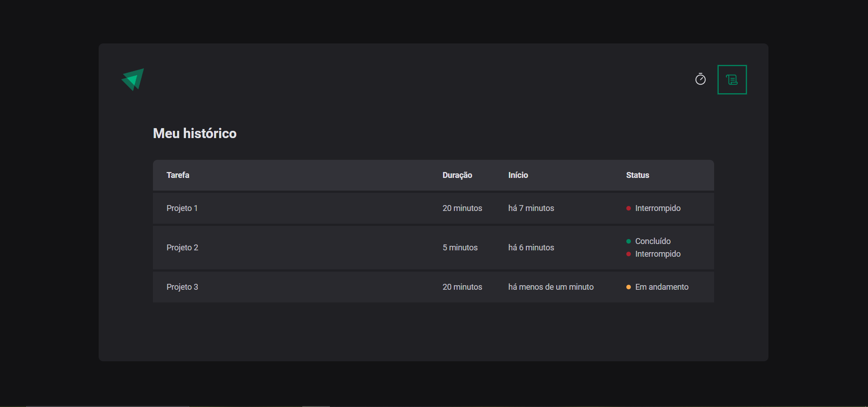Viewport: 868px width, 407px height.
Task: Click Projeto 3's "20 minutos" duration
Action: (x=463, y=287)
